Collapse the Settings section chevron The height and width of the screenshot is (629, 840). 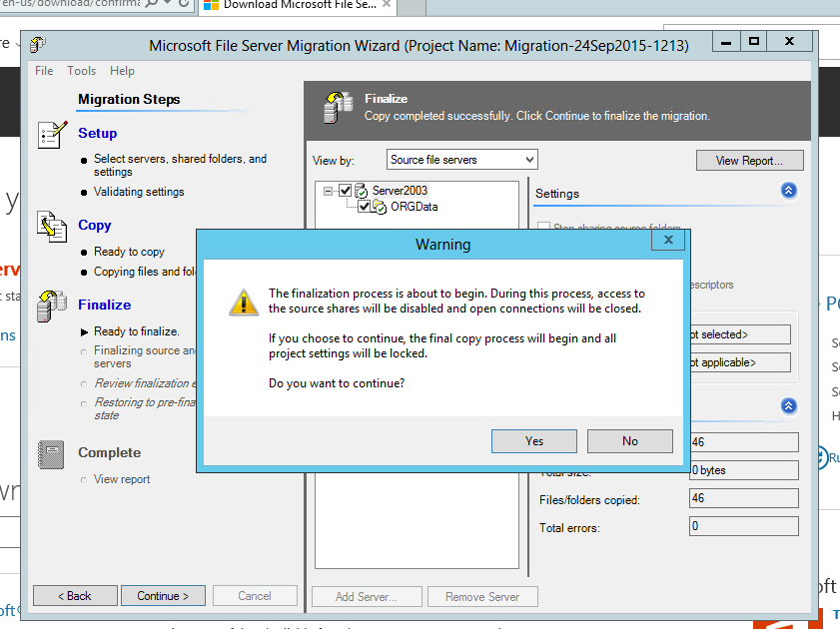coord(789,191)
